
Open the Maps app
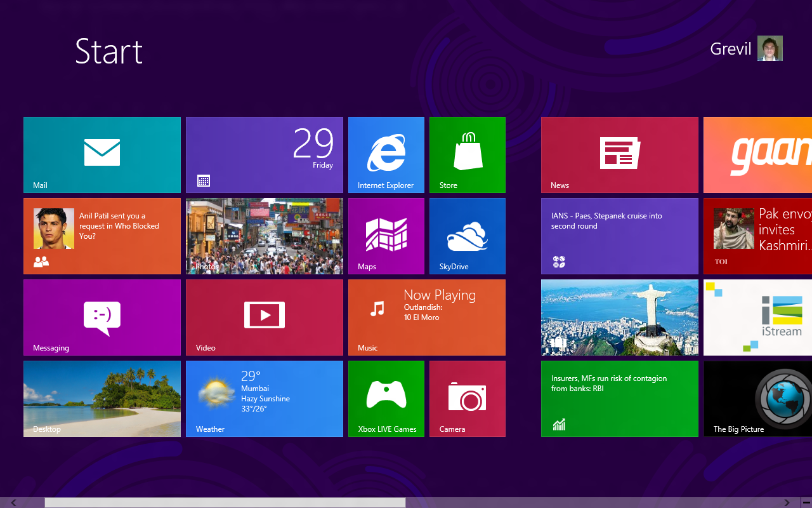point(386,236)
